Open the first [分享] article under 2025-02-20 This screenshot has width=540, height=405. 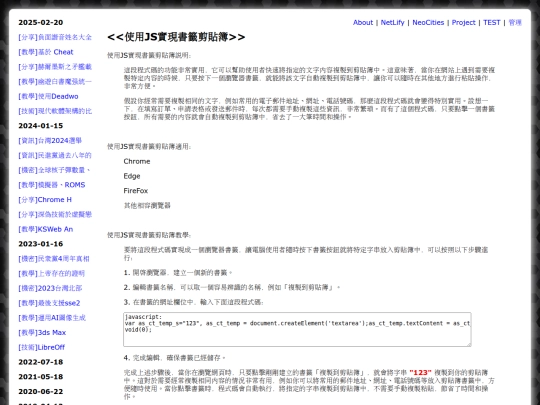[x=55, y=37]
